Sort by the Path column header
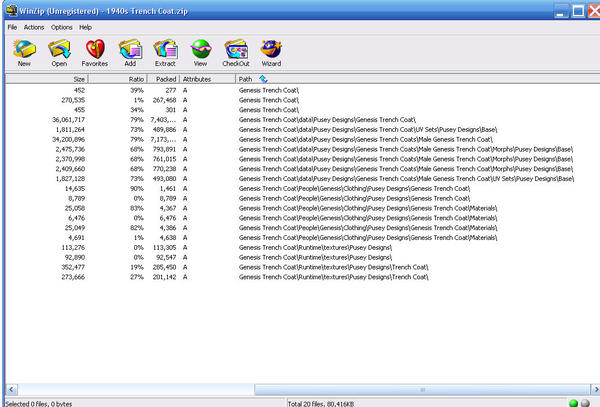The image size is (600, 407). pos(417,79)
